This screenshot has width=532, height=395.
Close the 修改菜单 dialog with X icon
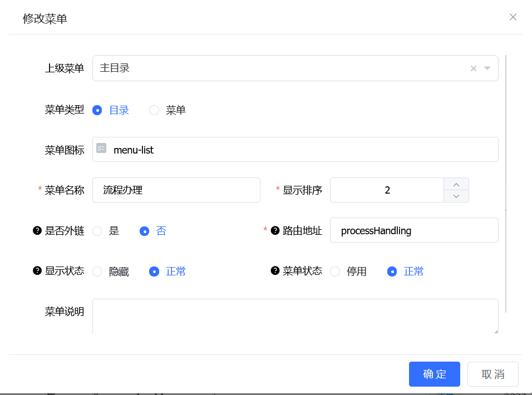click(x=513, y=17)
